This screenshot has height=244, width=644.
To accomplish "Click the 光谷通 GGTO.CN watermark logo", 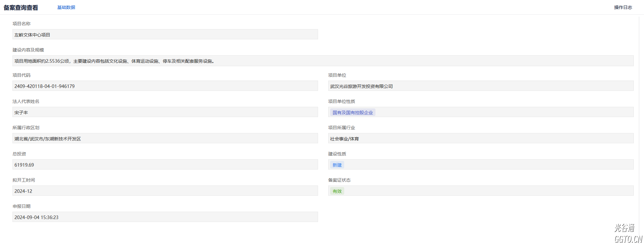I will coord(627,234).
